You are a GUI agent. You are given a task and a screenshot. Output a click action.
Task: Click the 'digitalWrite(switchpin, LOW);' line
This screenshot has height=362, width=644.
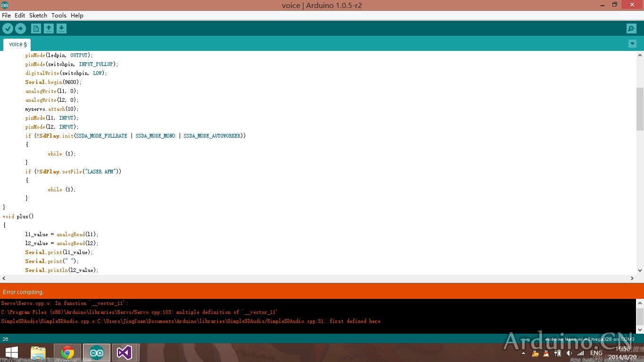click(x=66, y=73)
